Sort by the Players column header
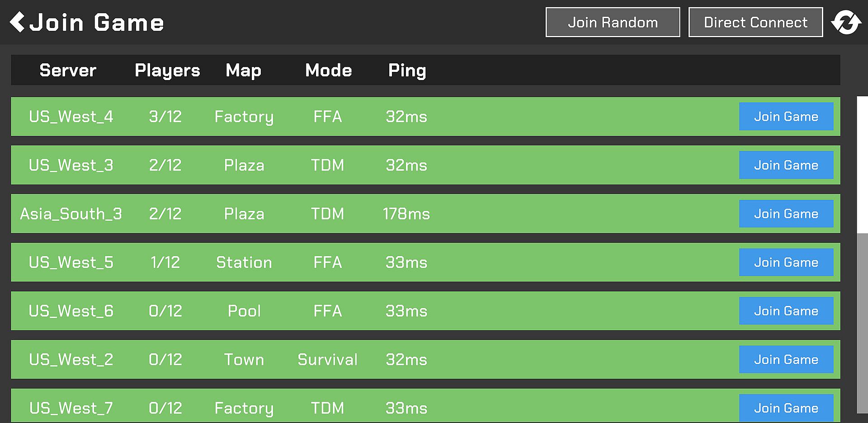This screenshot has width=868, height=423. [x=167, y=70]
